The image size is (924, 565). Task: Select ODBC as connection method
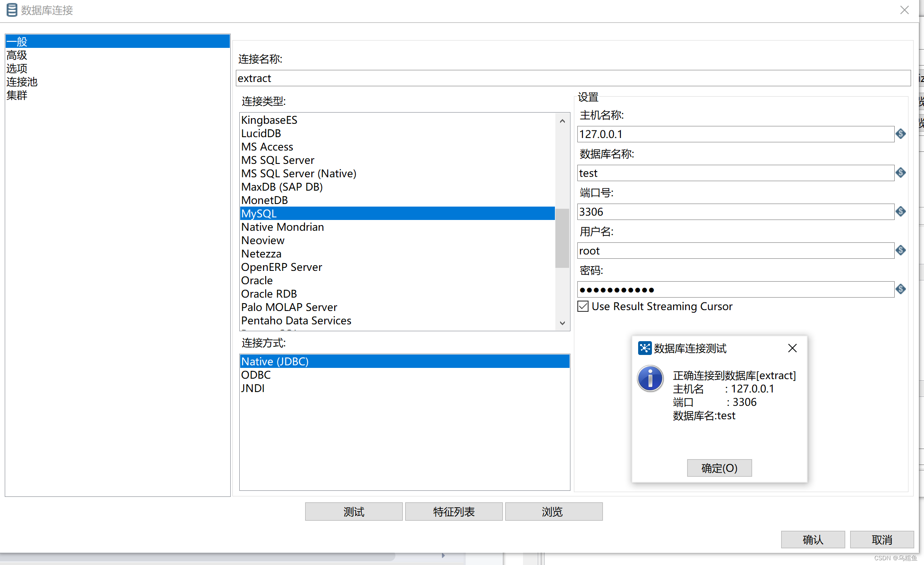(256, 375)
